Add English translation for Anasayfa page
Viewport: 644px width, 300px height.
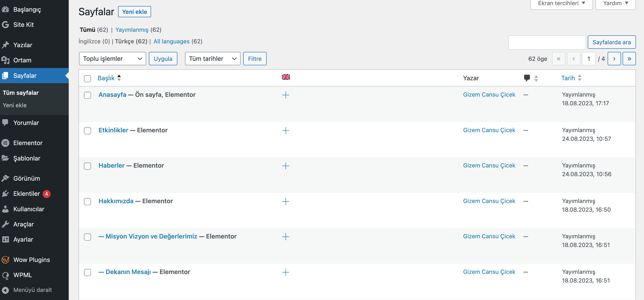(x=285, y=95)
